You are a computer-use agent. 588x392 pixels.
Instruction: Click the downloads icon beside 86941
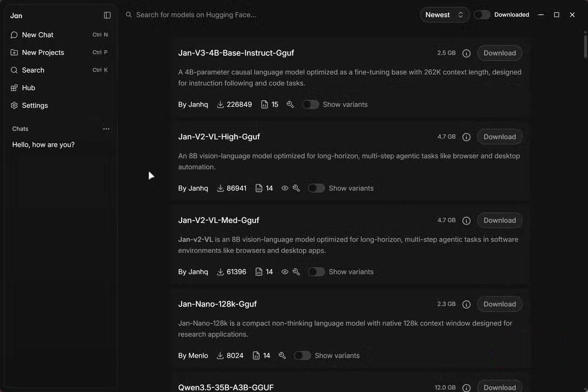[x=220, y=188]
